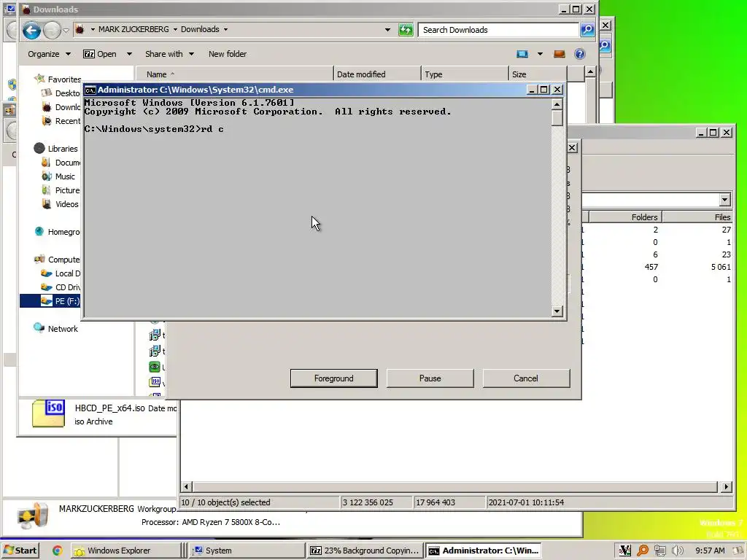Image resolution: width=747 pixels, height=560 pixels.
Task: Sort by the Date modified column
Action: point(377,74)
